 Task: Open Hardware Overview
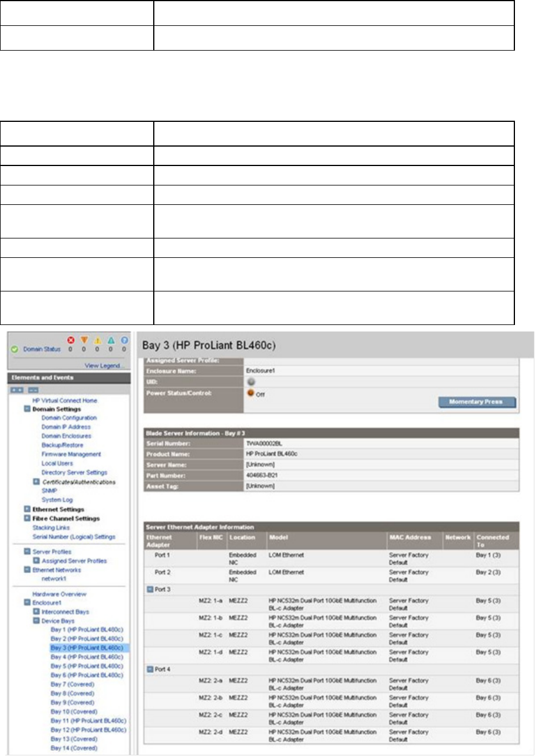(x=59, y=594)
